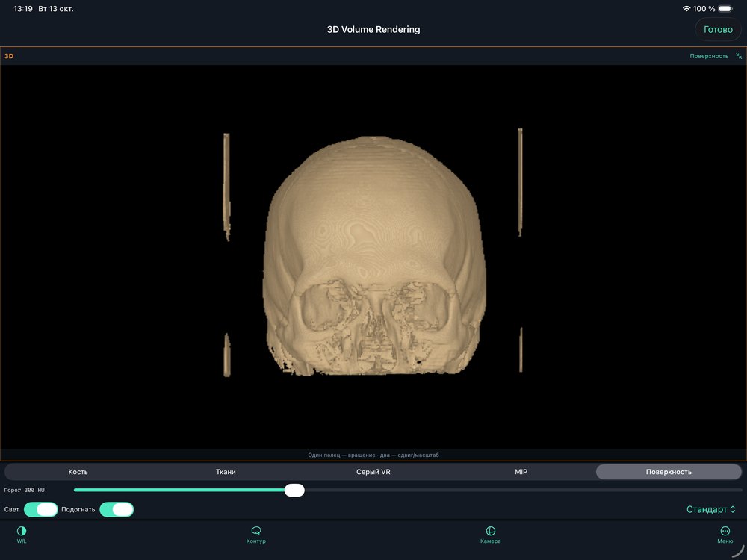This screenshot has height=560, width=747.
Task: Open the Стандарт preset dropdown
Action: coord(711,509)
